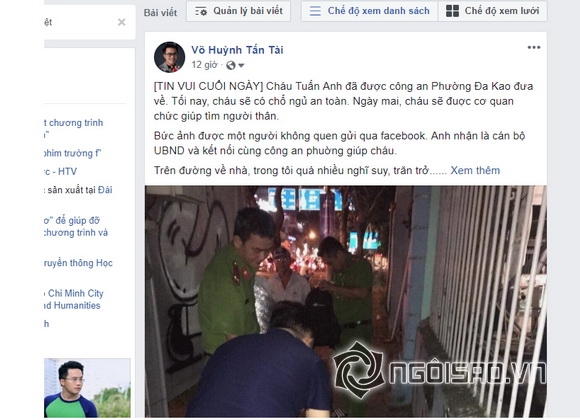Open the Quản lý bài viết button
The width and height of the screenshot is (580, 420).
[x=238, y=11]
